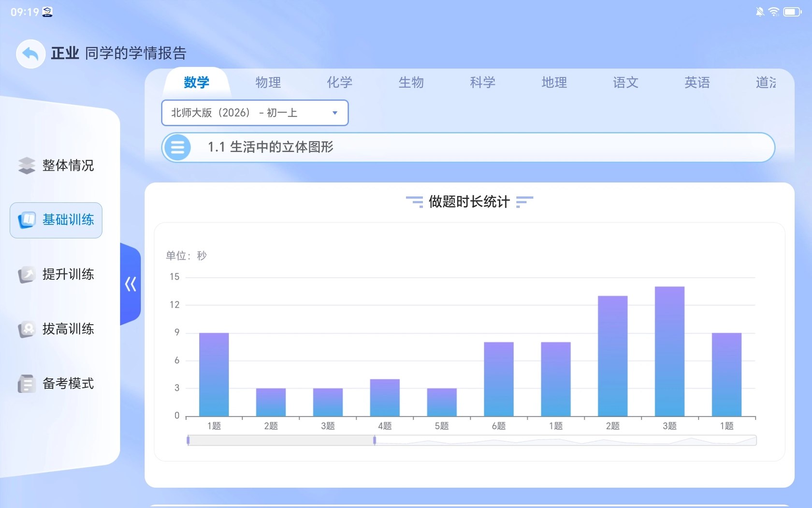Switch to the 语文 tab
Screen dimensions: 812x508
(x=625, y=82)
